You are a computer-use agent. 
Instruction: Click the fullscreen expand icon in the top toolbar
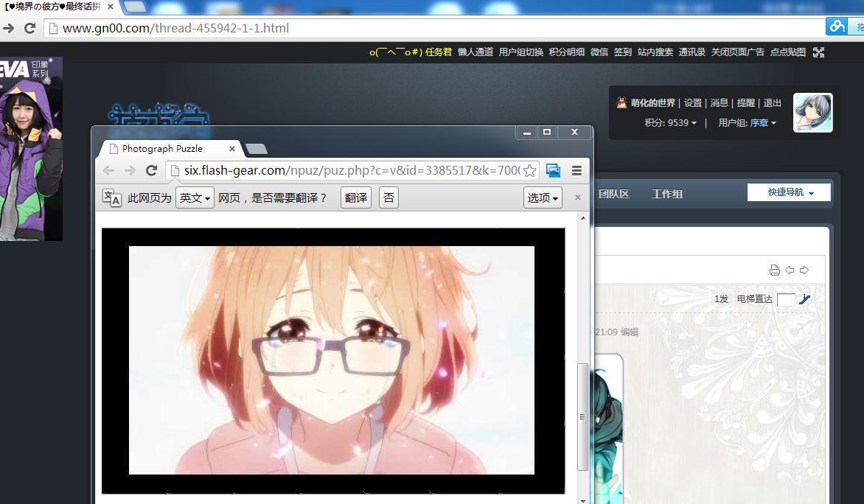(818, 52)
